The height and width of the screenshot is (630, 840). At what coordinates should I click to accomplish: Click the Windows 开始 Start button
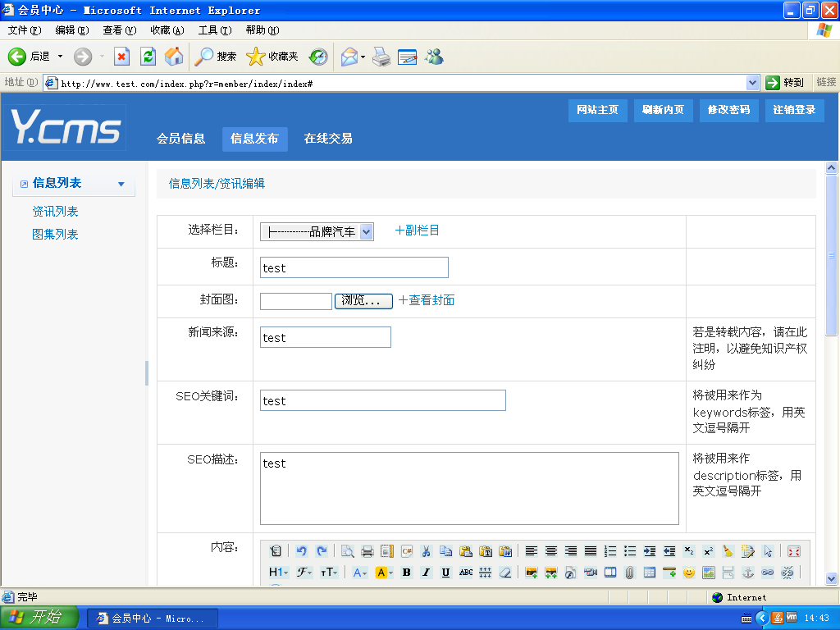pos(39,618)
